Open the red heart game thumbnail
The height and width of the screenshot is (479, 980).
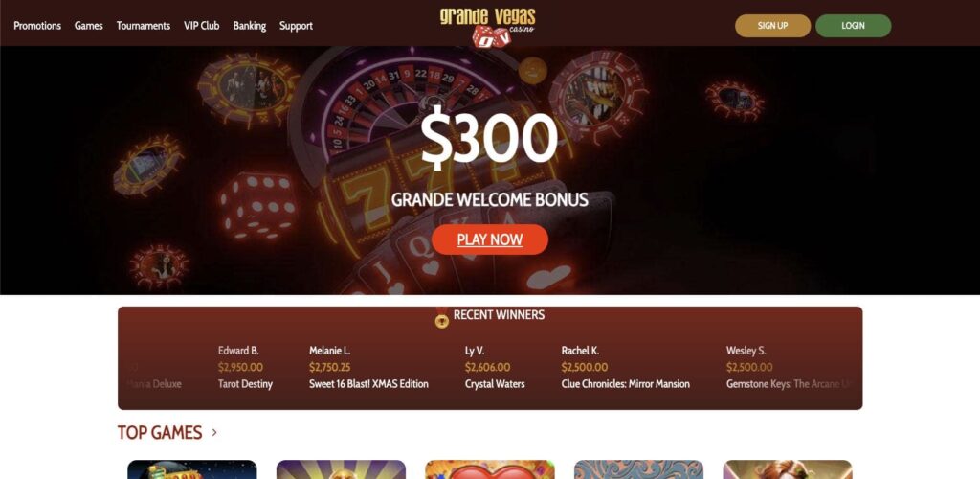coord(490,469)
